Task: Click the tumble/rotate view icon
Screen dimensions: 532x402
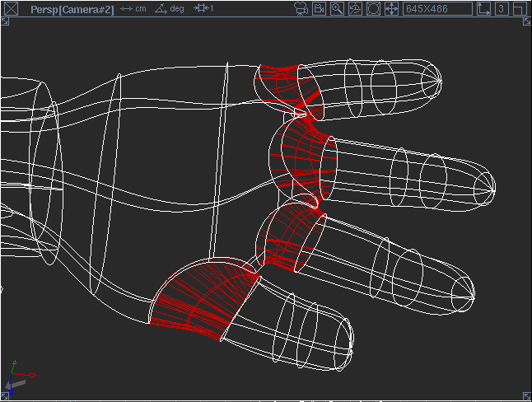Action: coord(355,9)
